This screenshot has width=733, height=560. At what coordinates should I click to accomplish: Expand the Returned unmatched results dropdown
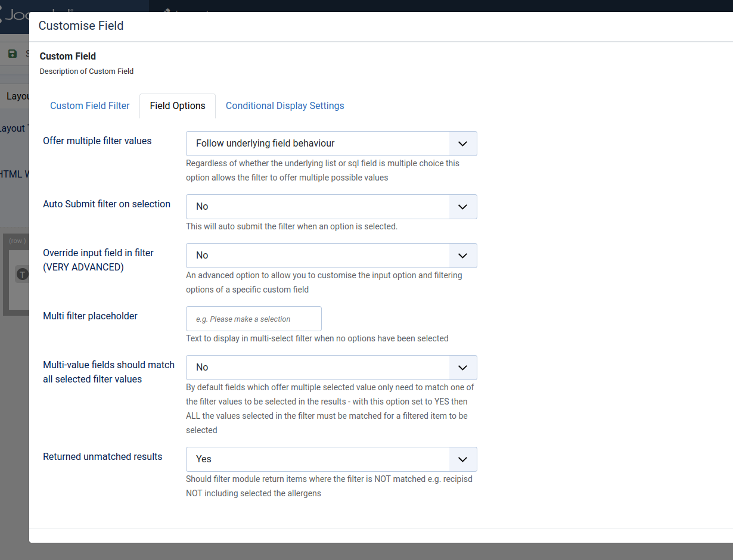pos(331,459)
